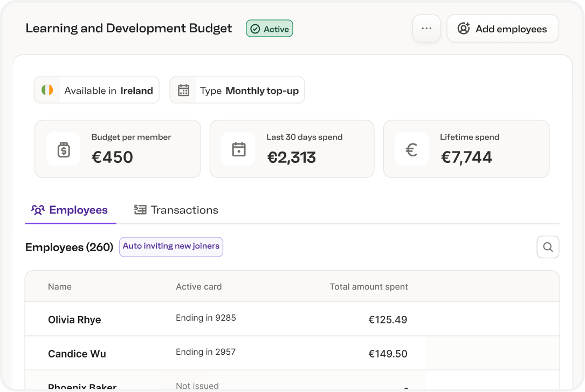The height and width of the screenshot is (392, 585).
Task: Switch to the Transactions tab
Action: point(176,210)
